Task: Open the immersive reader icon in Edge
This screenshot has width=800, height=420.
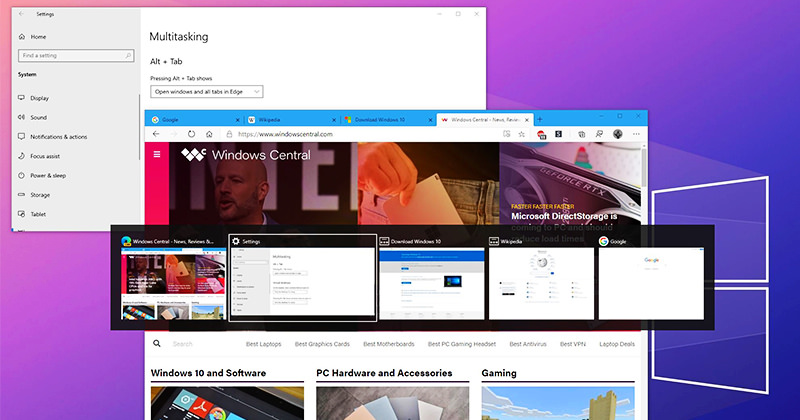Action: [x=507, y=134]
